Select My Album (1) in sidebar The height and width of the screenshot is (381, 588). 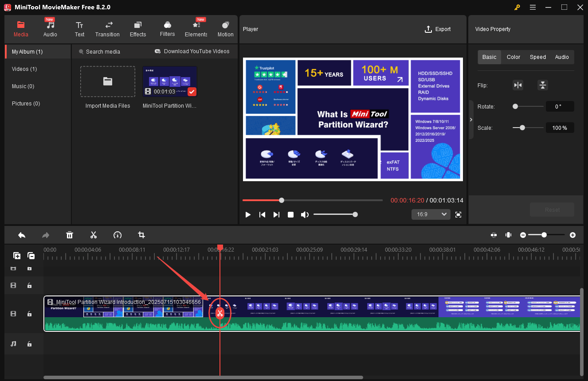tap(38, 52)
